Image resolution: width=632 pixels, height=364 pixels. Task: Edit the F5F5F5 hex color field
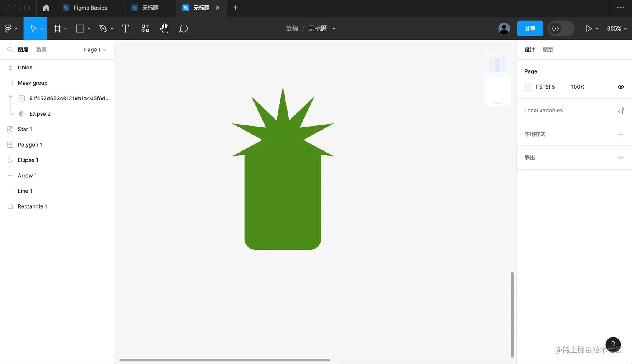(545, 87)
